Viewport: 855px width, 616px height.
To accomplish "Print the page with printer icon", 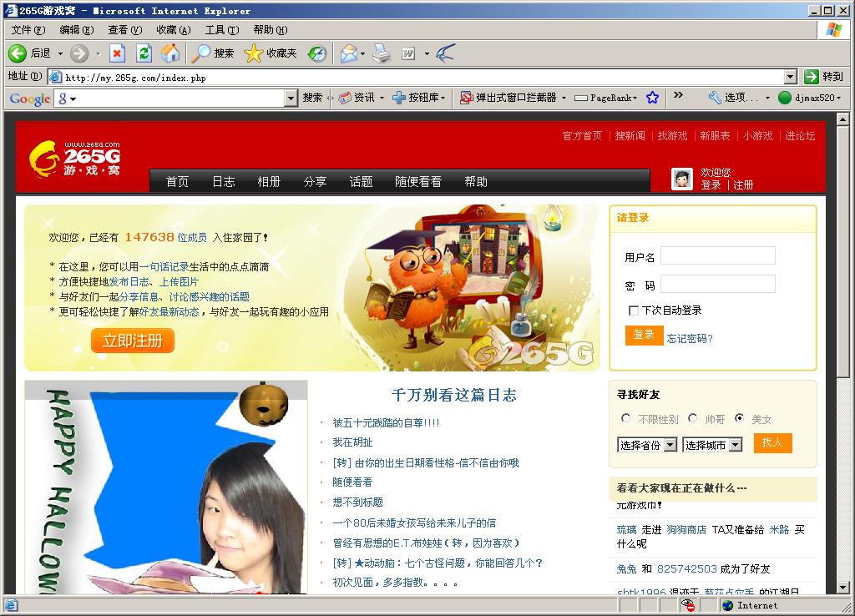I will point(382,53).
